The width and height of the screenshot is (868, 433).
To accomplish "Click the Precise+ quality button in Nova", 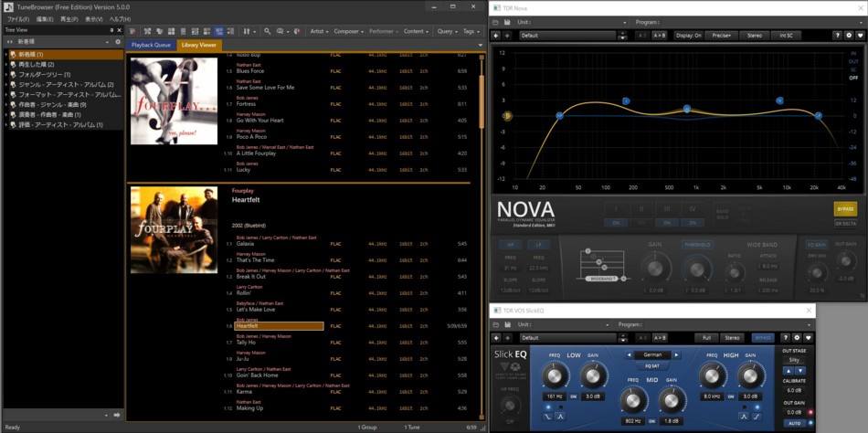I will [x=721, y=36].
